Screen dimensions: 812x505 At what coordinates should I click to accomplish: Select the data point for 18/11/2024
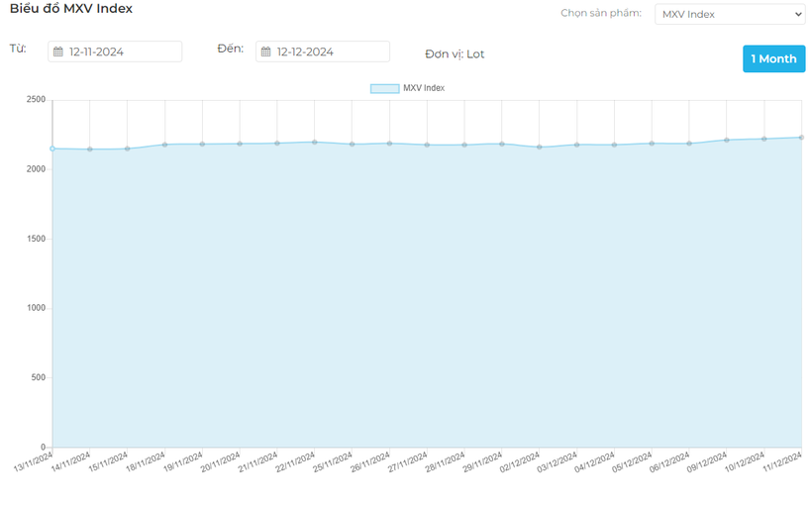click(x=165, y=145)
